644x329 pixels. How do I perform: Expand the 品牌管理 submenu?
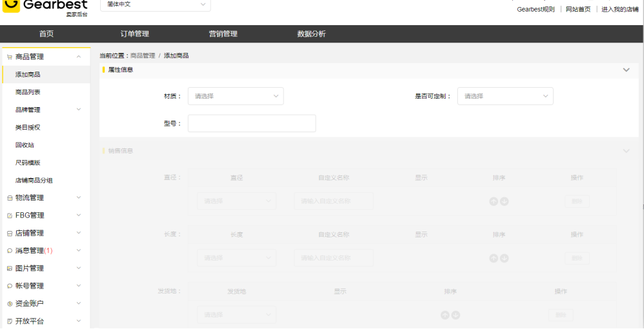pyautogui.click(x=79, y=109)
